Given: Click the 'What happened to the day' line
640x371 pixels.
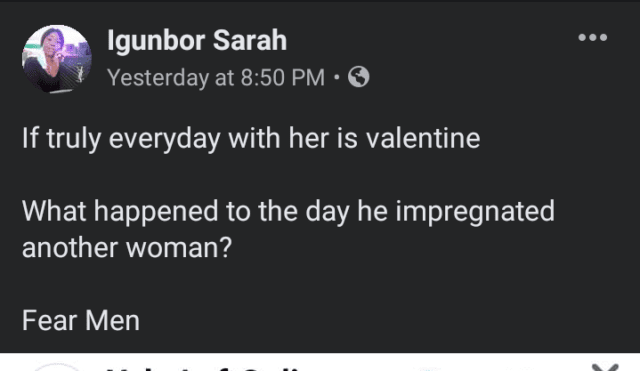Looking at the screenshot, I should coord(288,211).
